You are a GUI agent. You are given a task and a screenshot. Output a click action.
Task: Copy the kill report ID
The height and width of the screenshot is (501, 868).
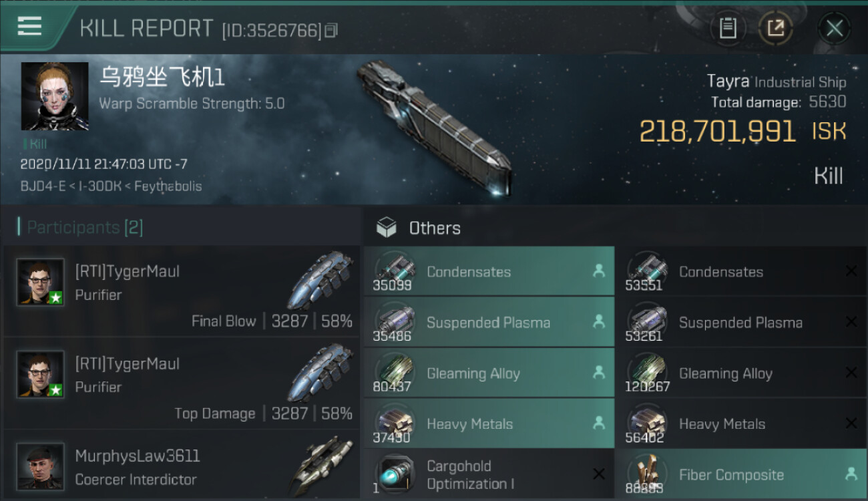coord(332,30)
